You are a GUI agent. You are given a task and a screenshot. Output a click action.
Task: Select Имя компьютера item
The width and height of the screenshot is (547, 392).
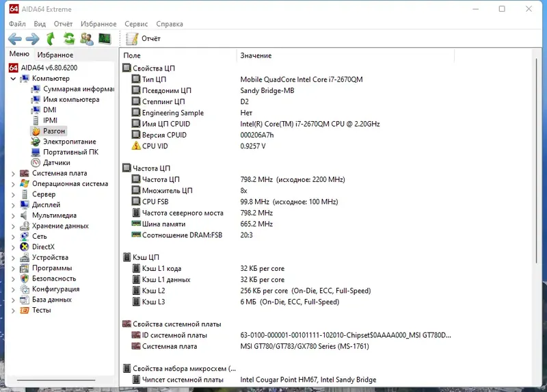tap(71, 99)
